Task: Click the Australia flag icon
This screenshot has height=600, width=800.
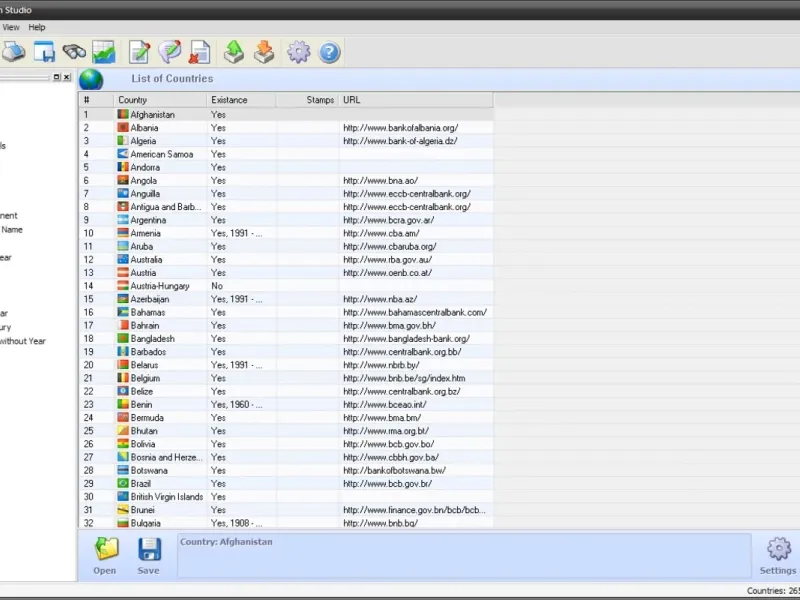Action: point(123,259)
